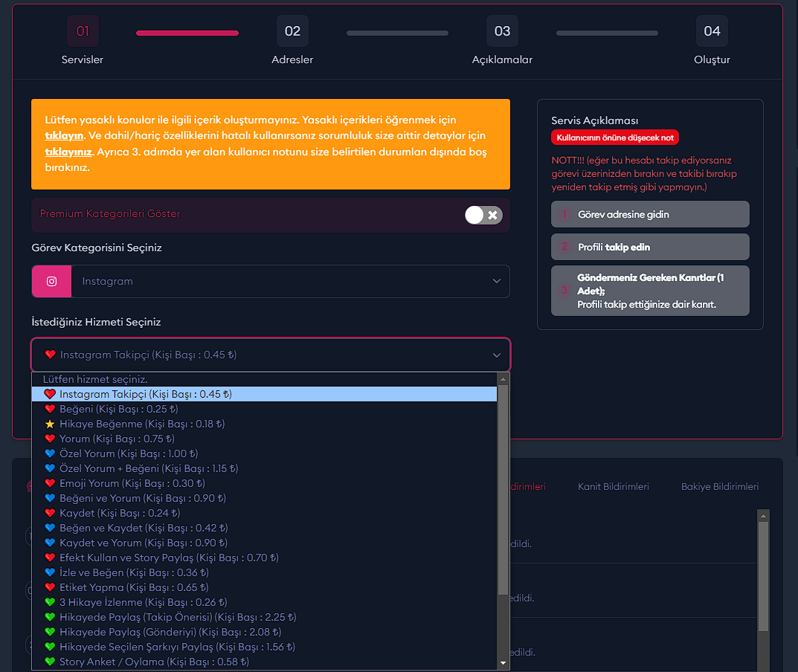This screenshot has width=798, height=672.
Task: Click Lütfen hizmet seçiniz placeholder option
Action: click(264, 380)
